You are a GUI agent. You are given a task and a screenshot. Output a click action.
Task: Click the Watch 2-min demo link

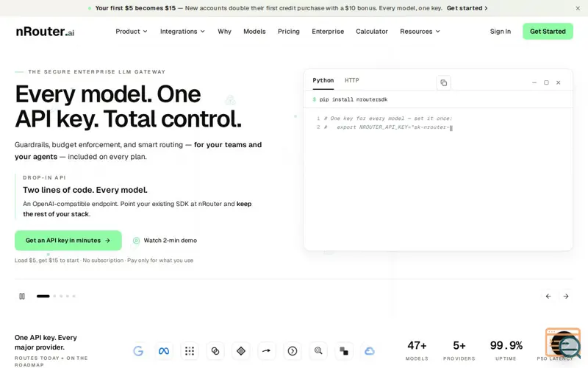pyautogui.click(x=165, y=241)
